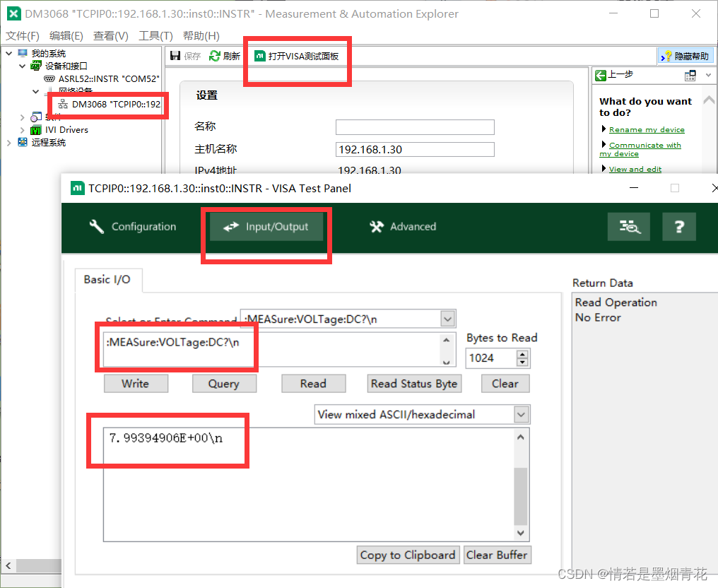This screenshot has width=718, height=588.
Task: Click the Clear button
Action: click(x=505, y=384)
